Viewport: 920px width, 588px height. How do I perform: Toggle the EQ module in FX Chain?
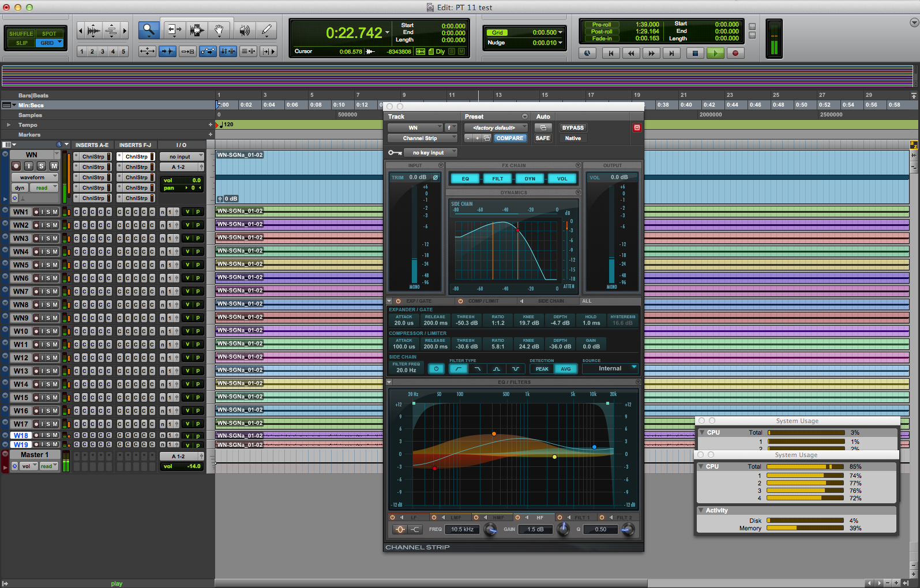[465, 179]
